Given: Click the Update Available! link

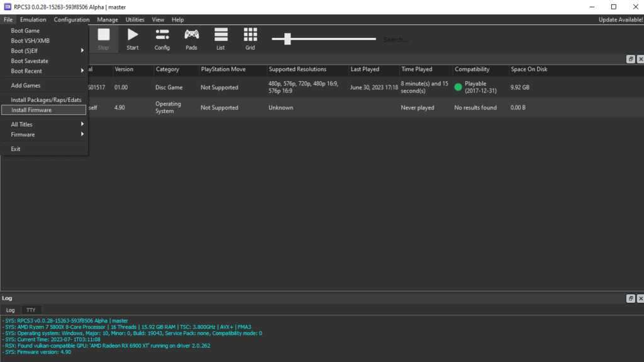Looking at the screenshot, I should tap(621, 19).
